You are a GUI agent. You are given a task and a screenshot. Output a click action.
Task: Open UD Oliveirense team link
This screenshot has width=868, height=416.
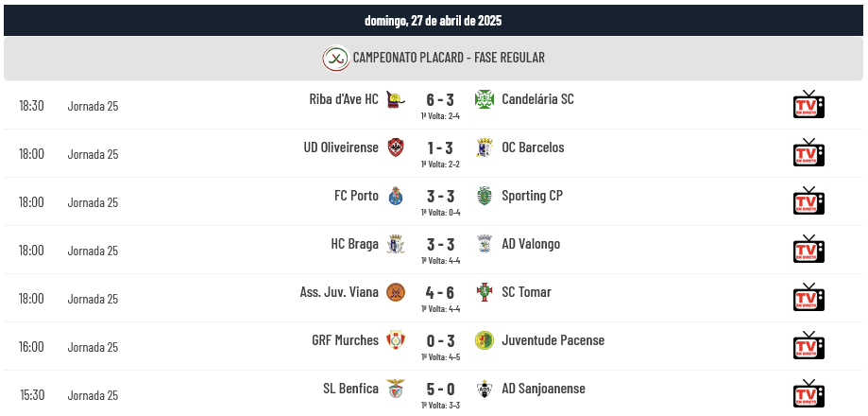[x=341, y=147]
